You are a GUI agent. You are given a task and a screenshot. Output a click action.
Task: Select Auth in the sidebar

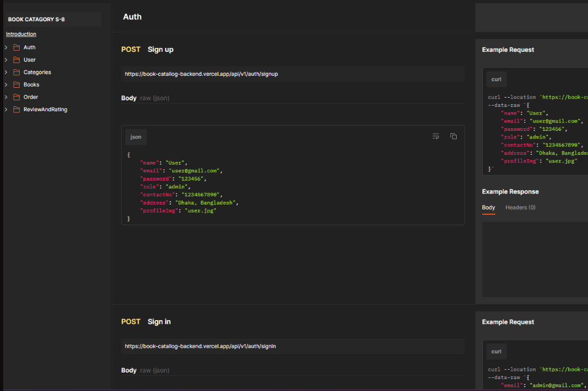tap(29, 47)
